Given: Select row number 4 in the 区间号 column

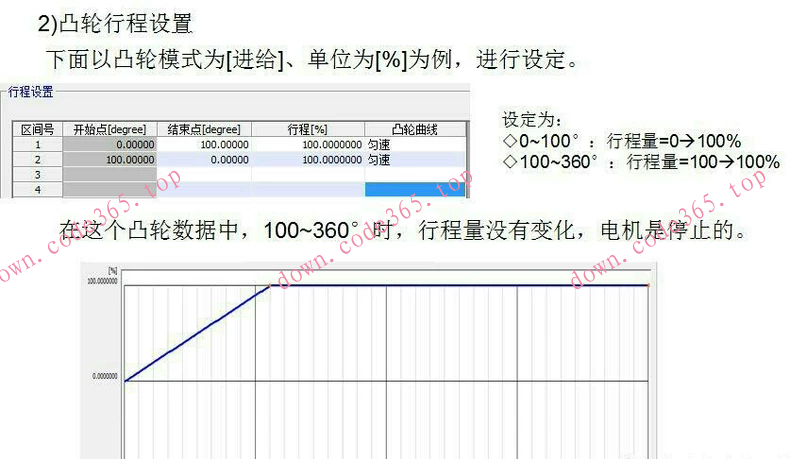Looking at the screenshot, I should (37, 190).
